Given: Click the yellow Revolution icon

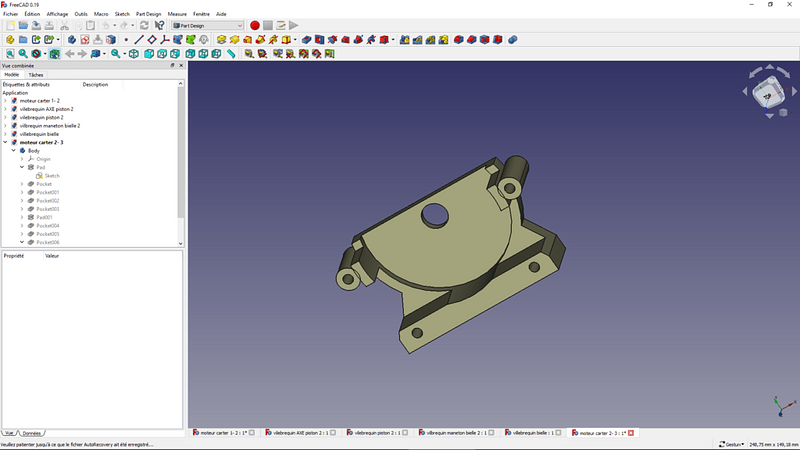Looking at the screenshot, I should pos(234,40).
